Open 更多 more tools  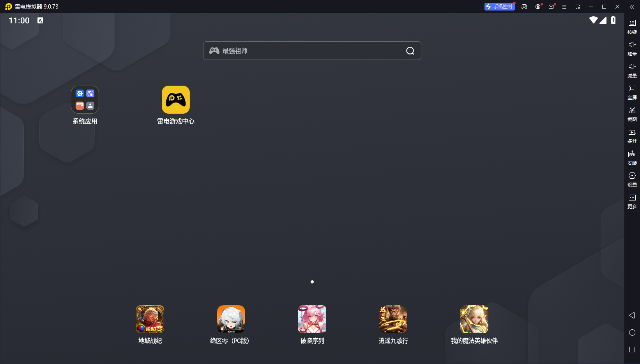point(632,201)
